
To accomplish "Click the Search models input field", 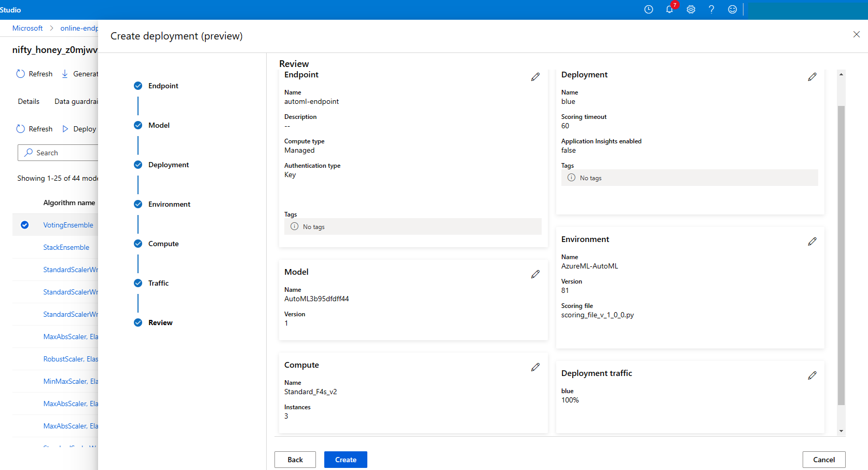I will (x=58, y=153).
